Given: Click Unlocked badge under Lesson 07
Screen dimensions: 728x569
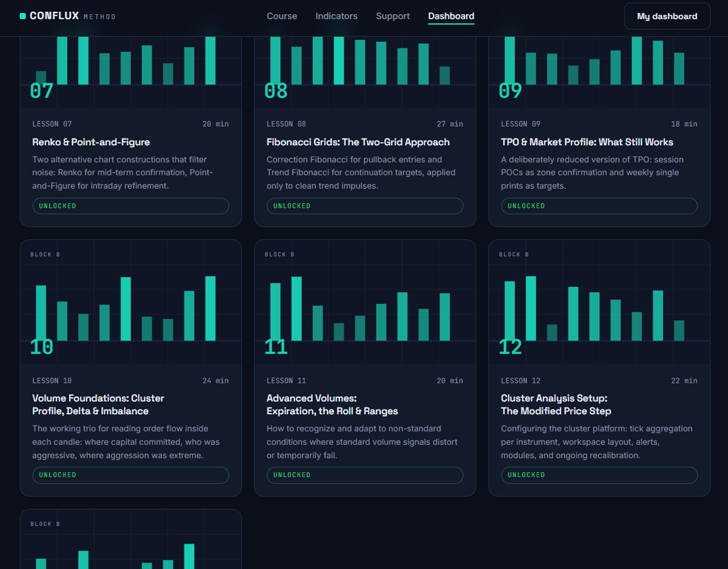Looking at the screenshot, I should (130, 206).
